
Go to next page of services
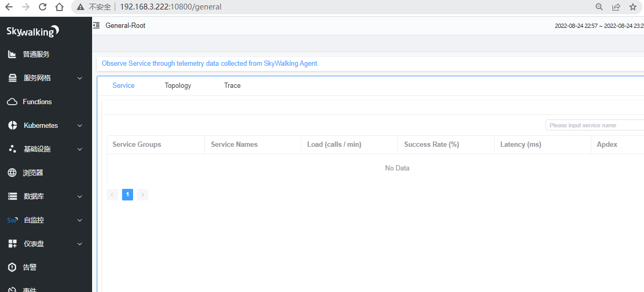pos(143,195)
